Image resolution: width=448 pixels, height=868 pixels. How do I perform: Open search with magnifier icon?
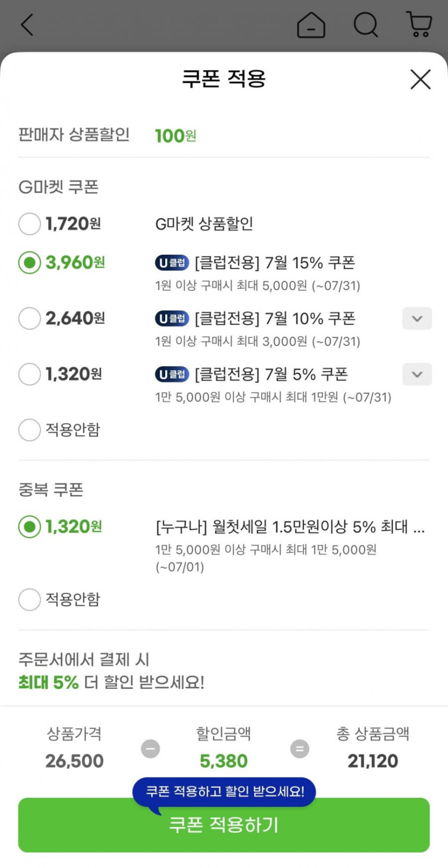pyautogui.click(x=366, y=25)
